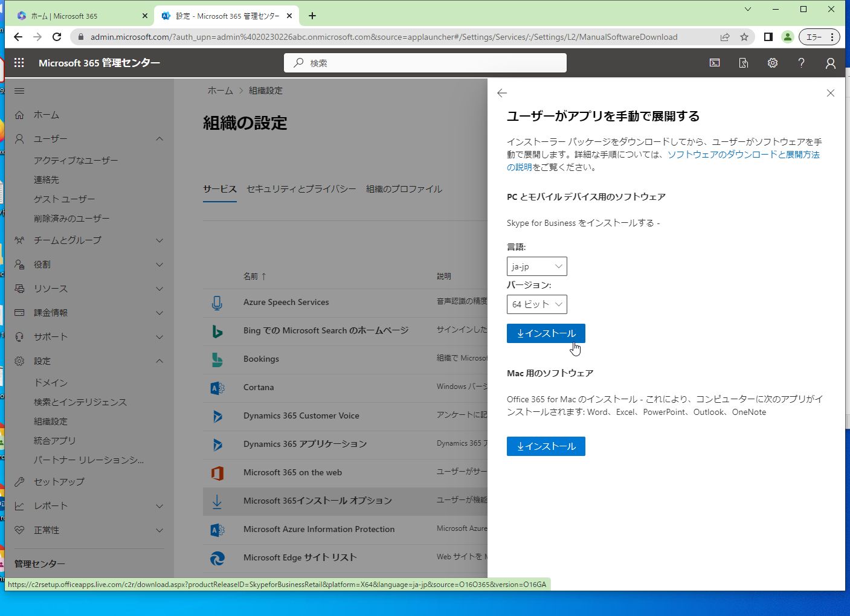
Task: Open 統合アプリ under 設定
Action: [x=55, y=441]
